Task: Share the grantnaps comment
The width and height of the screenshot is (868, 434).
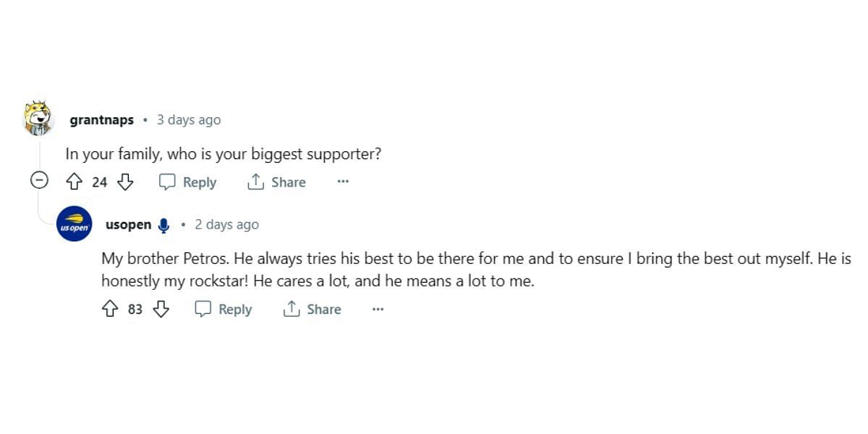Action: [x=276, y=182]
